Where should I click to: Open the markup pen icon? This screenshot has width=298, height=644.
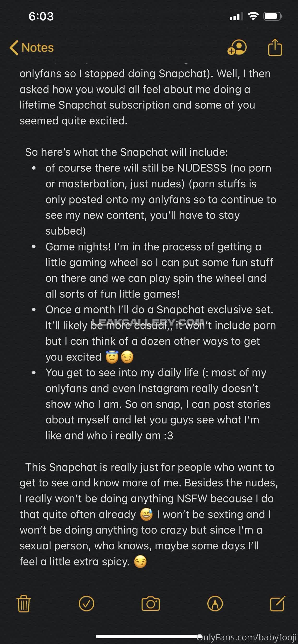click(x=215, y=604)
